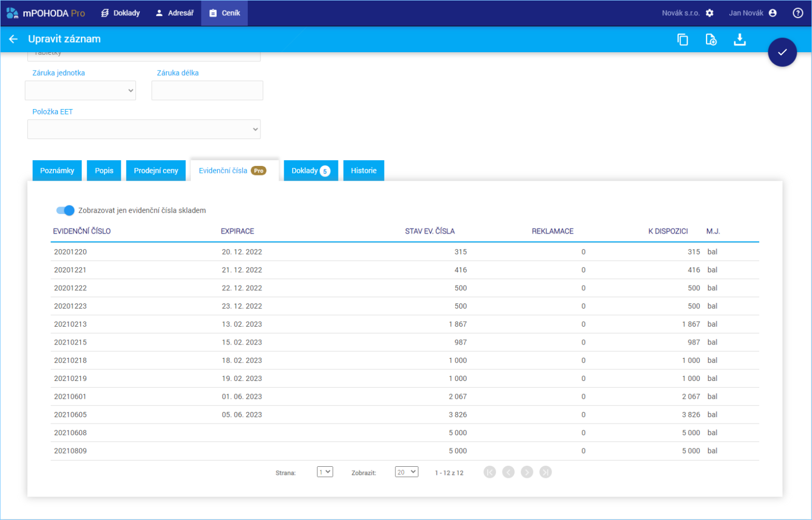Click pagination text 1 - 12 z 12

pyautogui.click(x=449, y=473)
